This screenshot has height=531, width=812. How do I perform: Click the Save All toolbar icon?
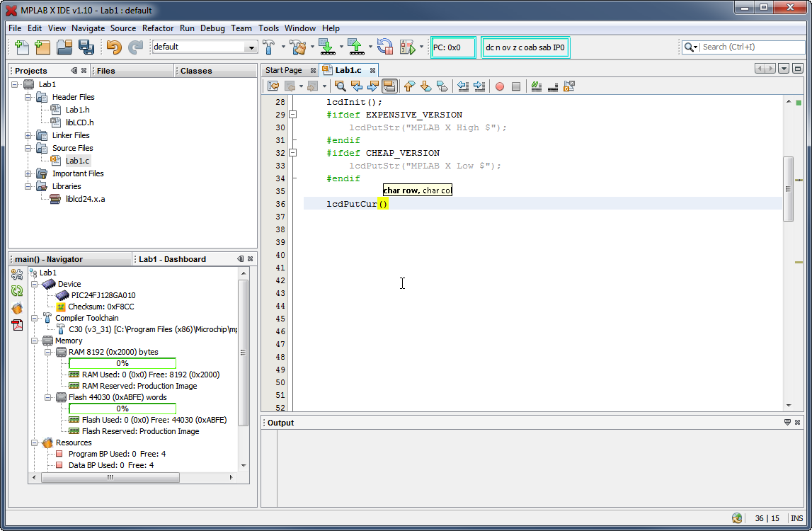pyautogui.click(x=86, y=47)
